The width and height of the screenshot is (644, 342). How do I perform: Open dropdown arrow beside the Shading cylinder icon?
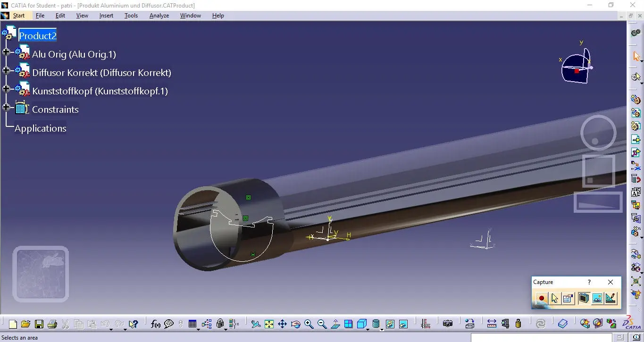tap(381, 329)
